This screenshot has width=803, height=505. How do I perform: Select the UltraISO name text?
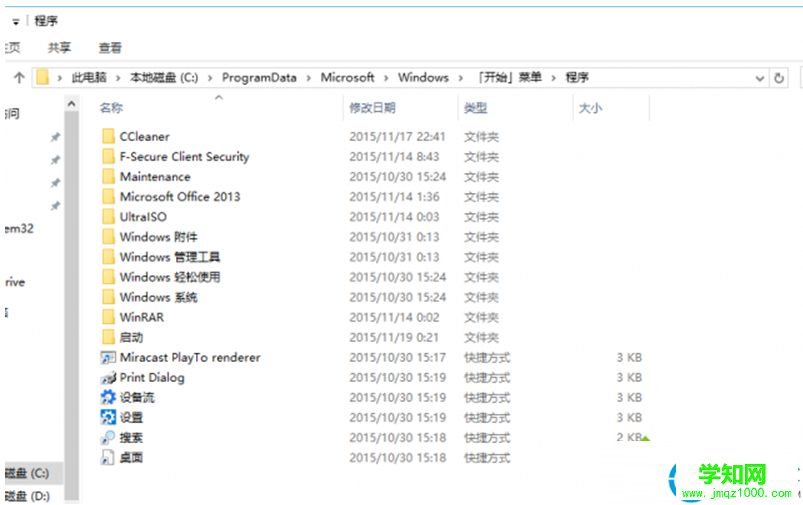click(x=143, y=217)
